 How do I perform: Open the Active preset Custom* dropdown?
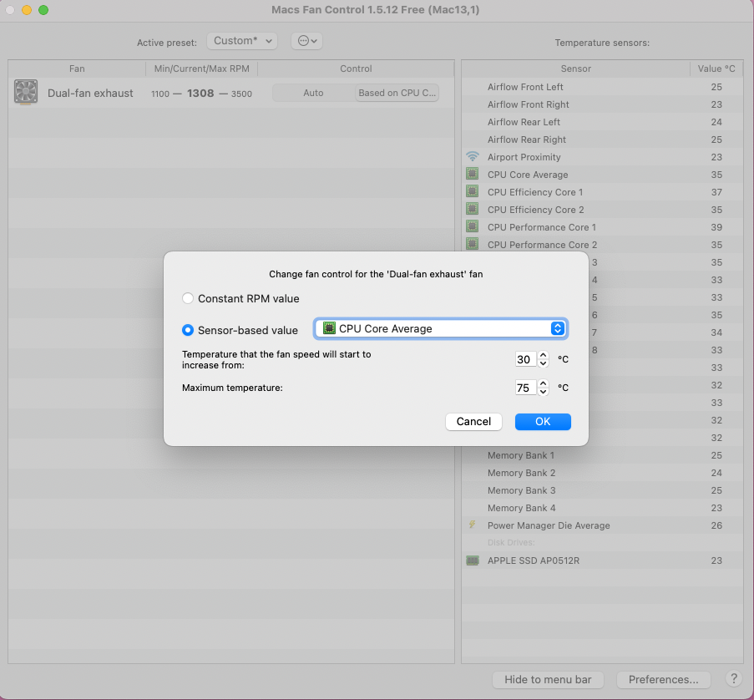click(x=242, y=41)
